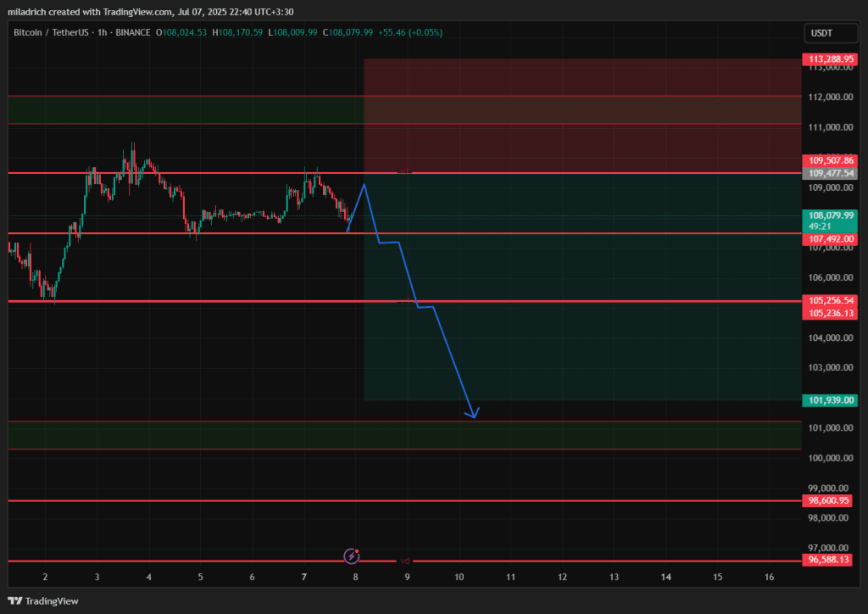Click the 105,256.54 price label
868x614 pixels.
click(x=830, y=301)
